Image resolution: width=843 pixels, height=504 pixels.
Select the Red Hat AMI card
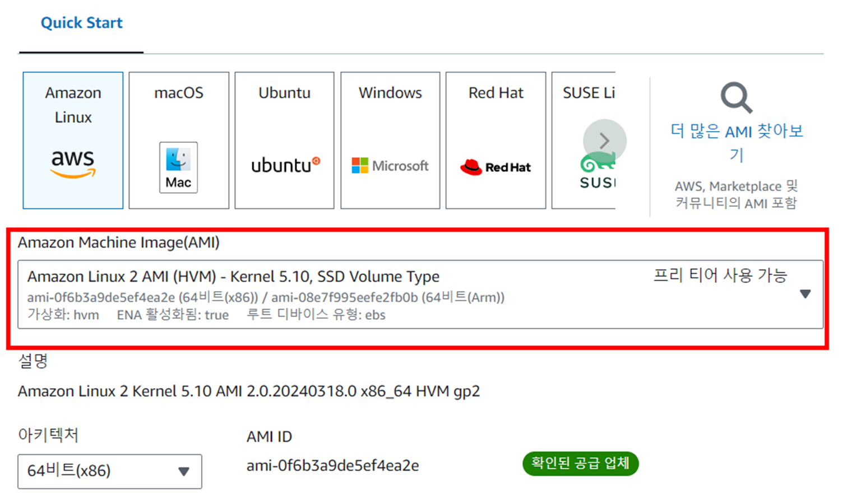(495, 140)
